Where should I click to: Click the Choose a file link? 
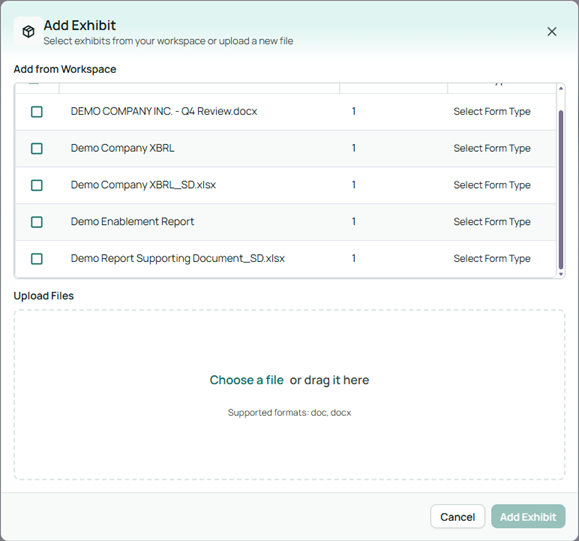pyautogui.click(x=247, y=380)
